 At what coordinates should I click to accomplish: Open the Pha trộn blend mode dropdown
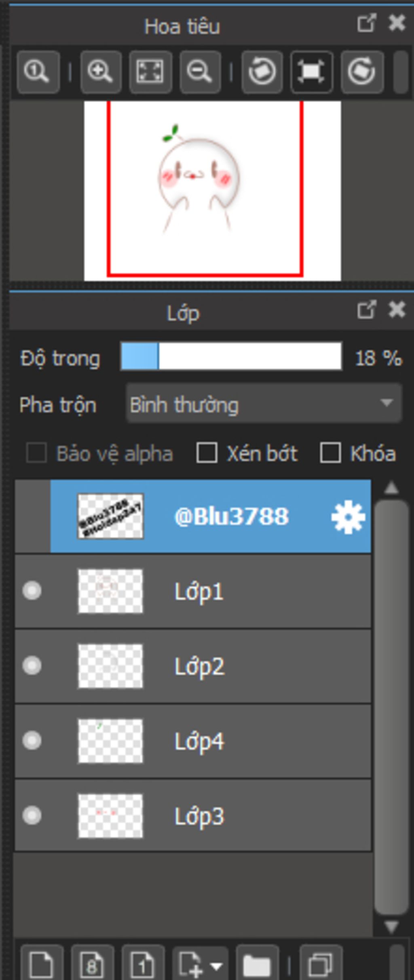(x=264, y=404)
